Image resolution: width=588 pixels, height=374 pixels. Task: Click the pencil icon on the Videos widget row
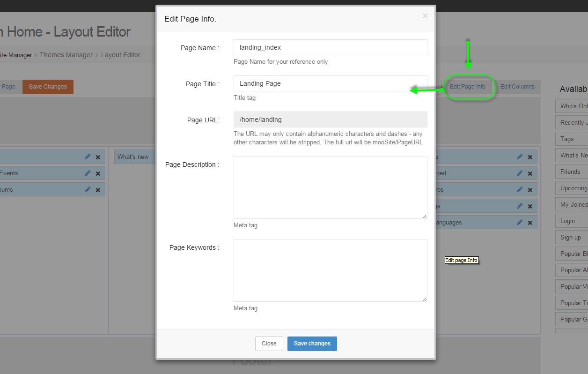click(x=520, y=189)
